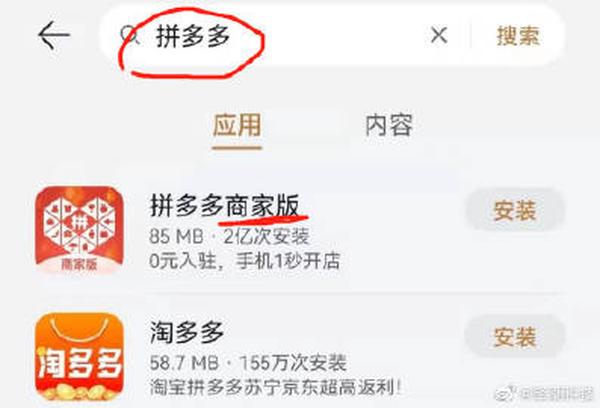
Task: Select 0元入驻，手机1秒开店 description
Action: 245,261
